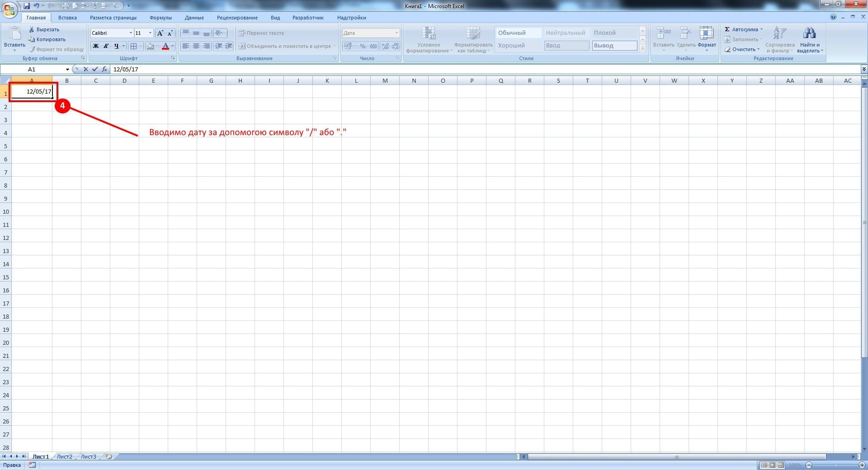Switch to the Данные tab

coord(194,18)
